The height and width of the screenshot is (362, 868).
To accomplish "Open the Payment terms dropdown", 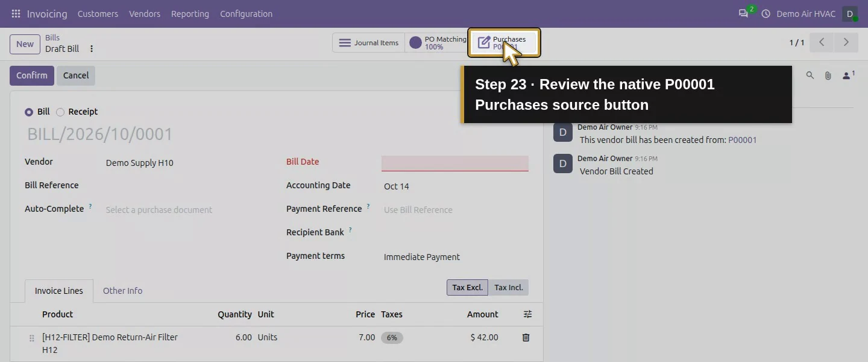I will [455, 257].
